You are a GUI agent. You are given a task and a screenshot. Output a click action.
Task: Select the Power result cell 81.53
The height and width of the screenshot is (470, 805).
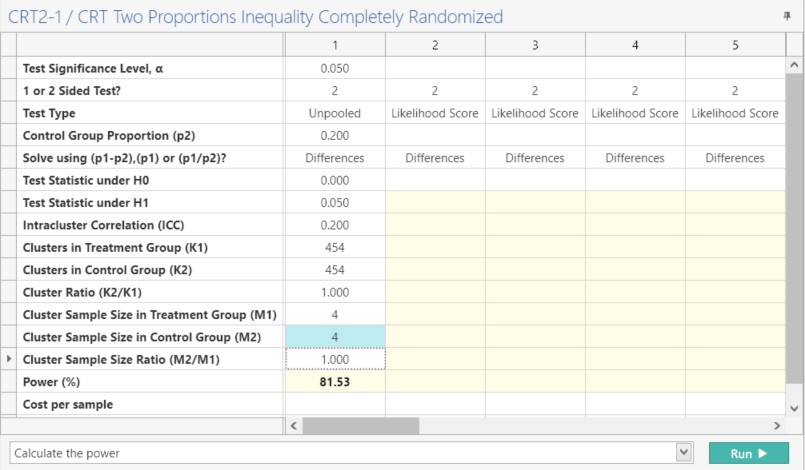tap(335, 382)
